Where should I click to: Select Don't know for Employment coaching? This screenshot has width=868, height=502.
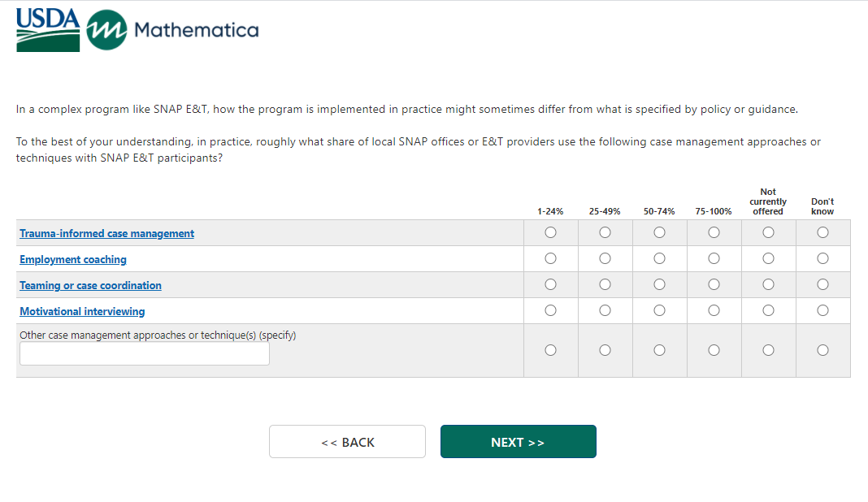coord(822,258)
